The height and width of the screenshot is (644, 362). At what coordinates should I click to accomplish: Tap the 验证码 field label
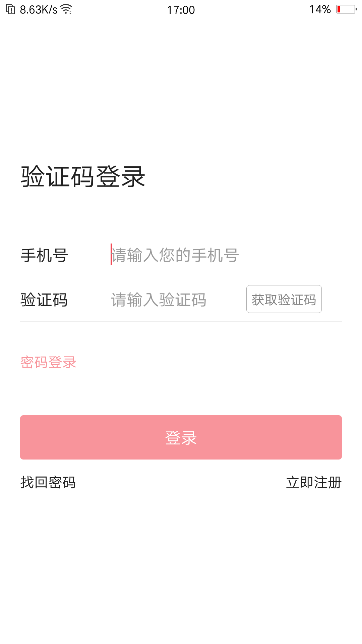(x=44, y=300)
